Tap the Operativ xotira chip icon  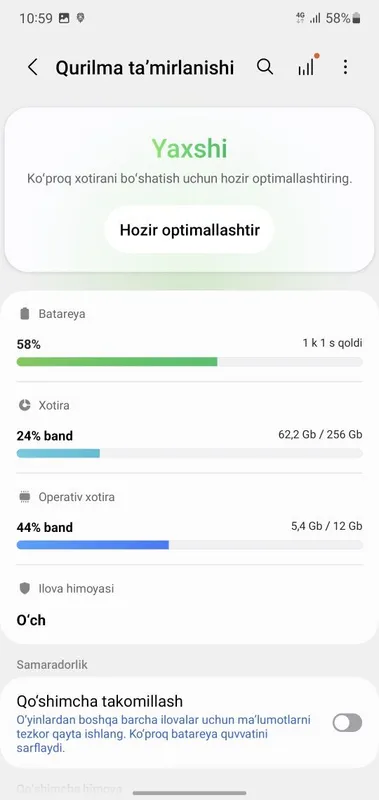pyautogui.click(x=24, y=497)
